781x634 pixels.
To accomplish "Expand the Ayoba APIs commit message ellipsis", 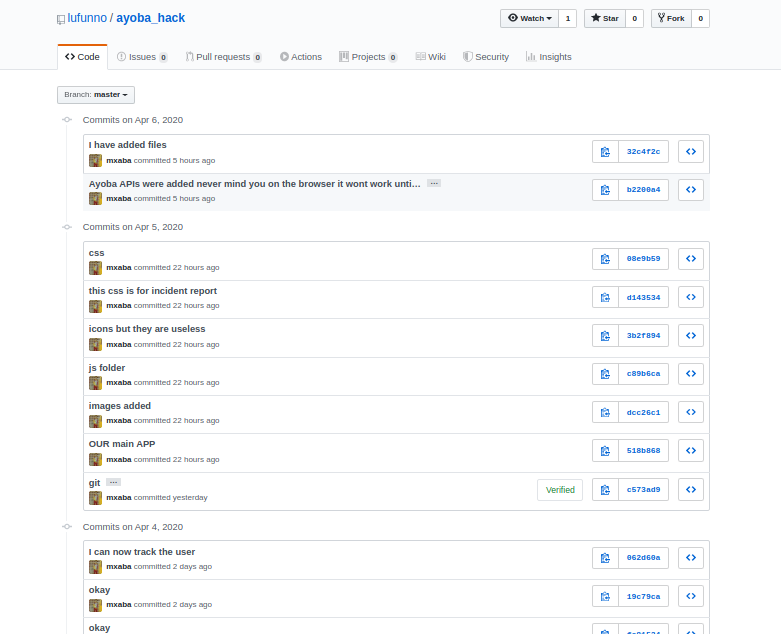I will [434, 183].
